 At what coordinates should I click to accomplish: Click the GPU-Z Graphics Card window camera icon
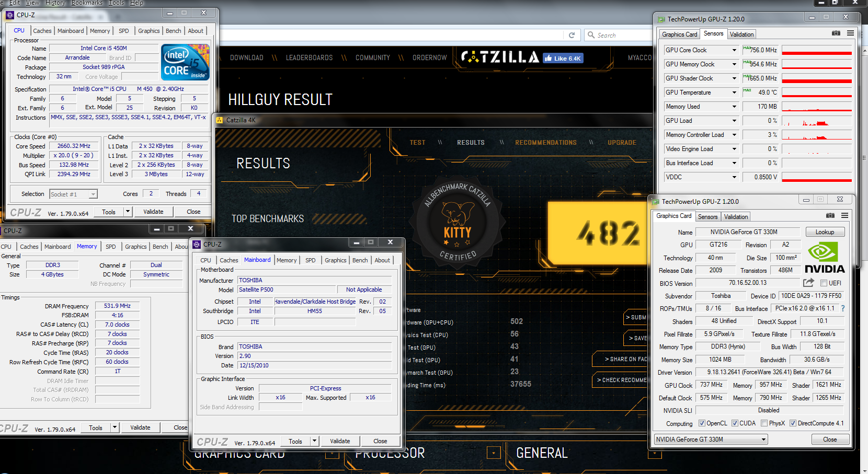tap(830, 215)
